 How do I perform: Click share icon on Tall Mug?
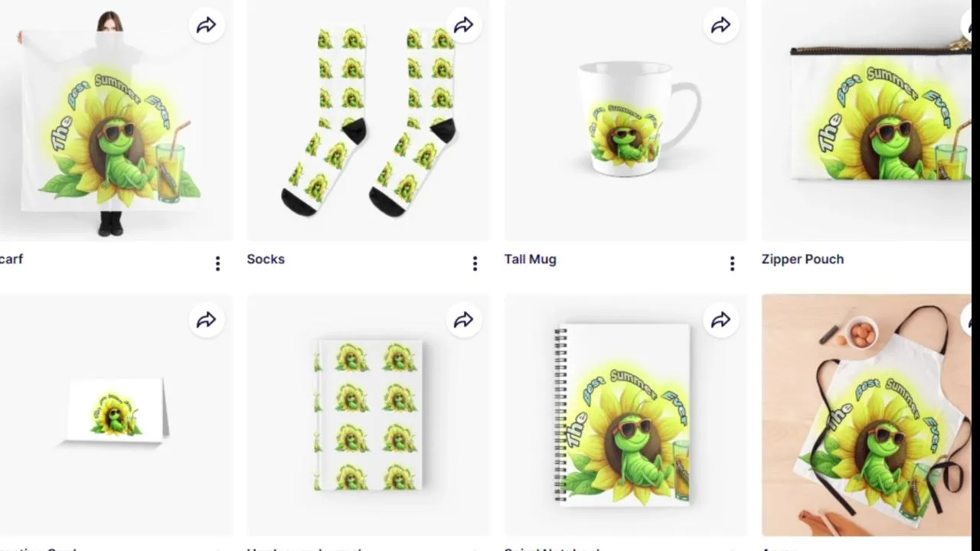click(x=721, y=26)
